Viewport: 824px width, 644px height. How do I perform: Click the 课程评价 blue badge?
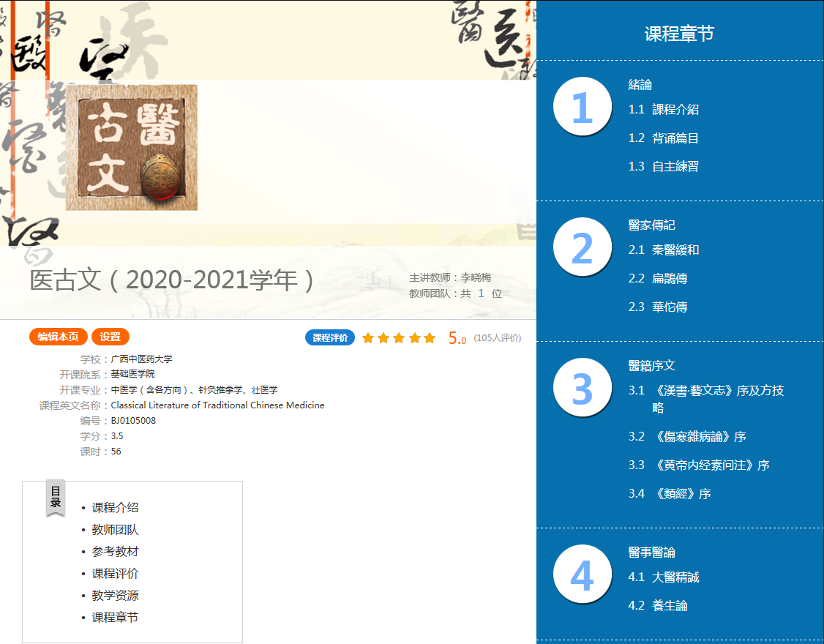tap(330, 338)
